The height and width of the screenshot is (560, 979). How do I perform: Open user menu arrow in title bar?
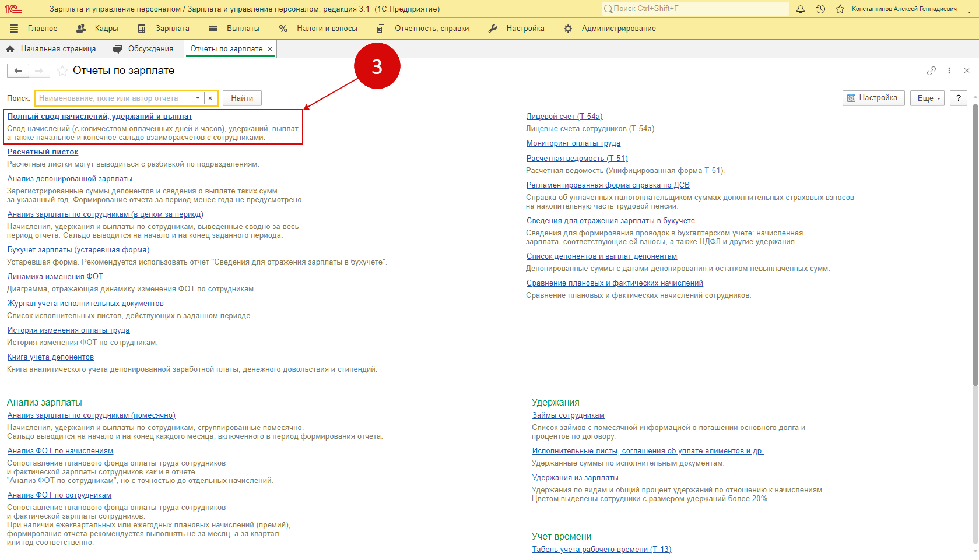pos(969,9)
